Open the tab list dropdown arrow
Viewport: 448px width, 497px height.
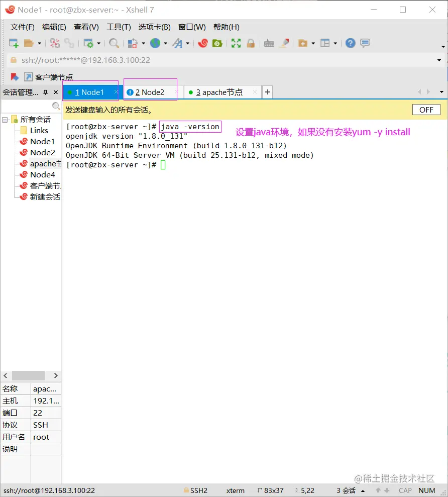tap(441, 92)
